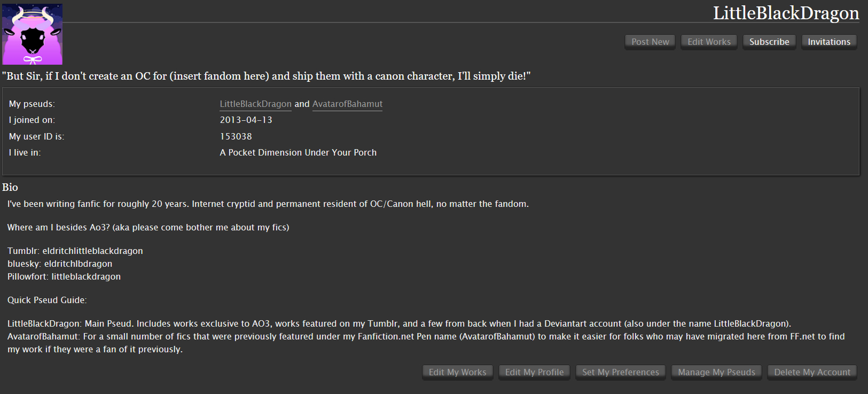Click the join date 2013-04-13
Image resolution: width=868 pixels, height=394 pixels.
coord(246,120)
